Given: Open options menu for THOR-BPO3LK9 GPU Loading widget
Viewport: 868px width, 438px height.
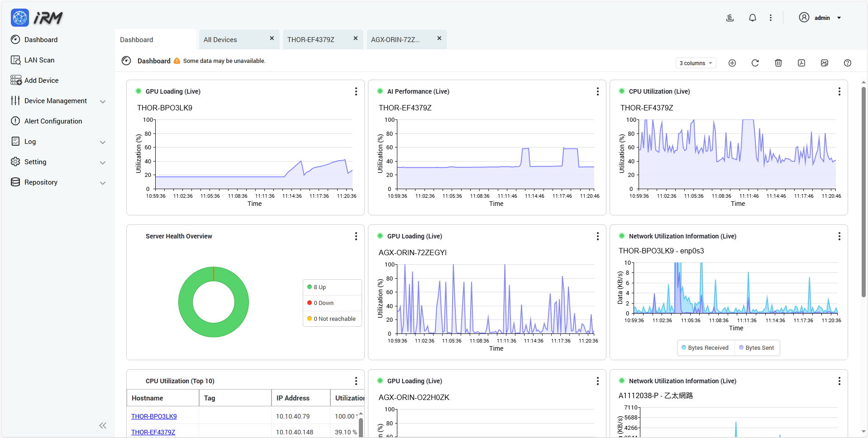Looking at the screenshot, I should click(x=356, y=91).
